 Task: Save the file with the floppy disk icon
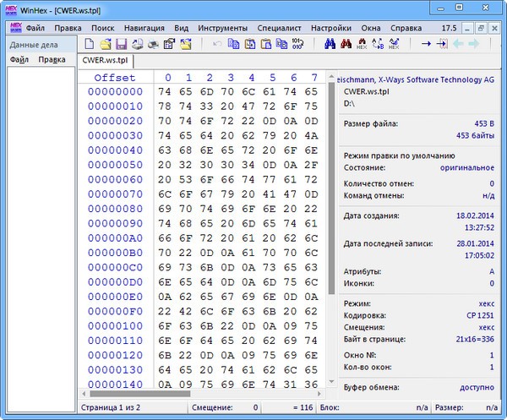click(122, 43)
